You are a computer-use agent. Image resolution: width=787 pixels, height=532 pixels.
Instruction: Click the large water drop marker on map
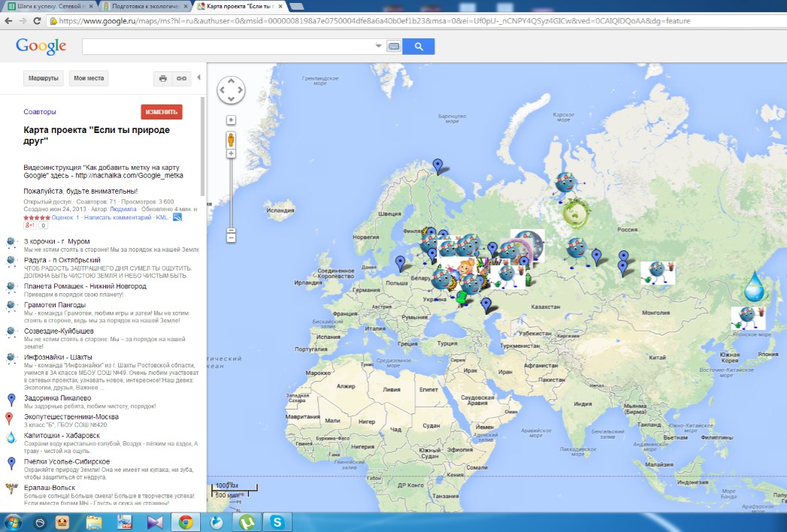pyautogui.click(x=754, y=286)
